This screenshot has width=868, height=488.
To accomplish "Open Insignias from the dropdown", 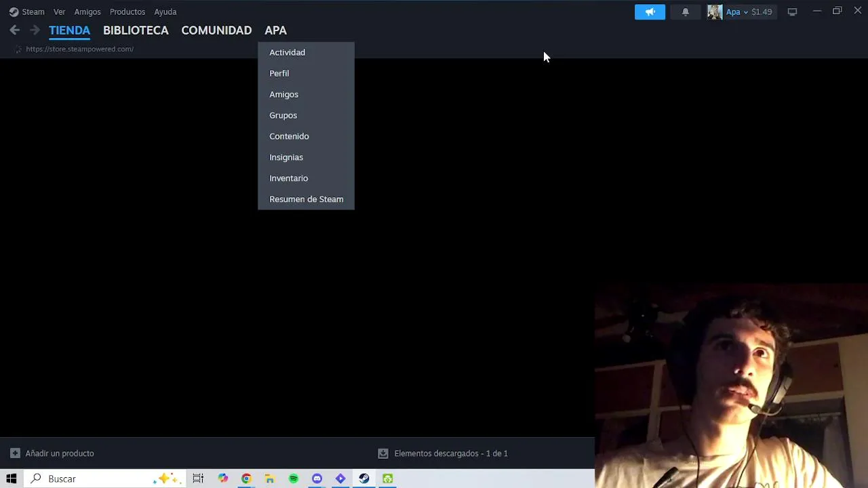I will [x=306, y=157].
